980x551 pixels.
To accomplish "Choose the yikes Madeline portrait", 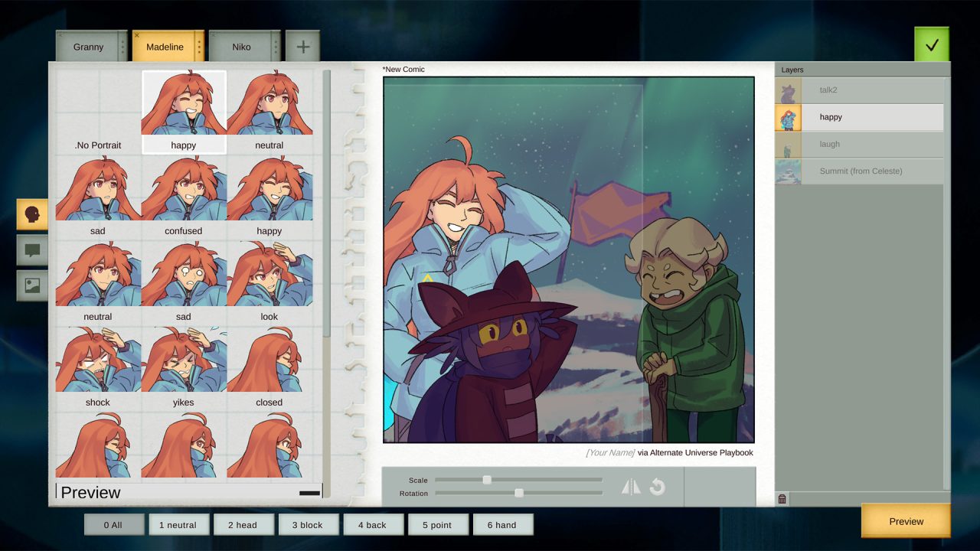I will tap(184, 369).
